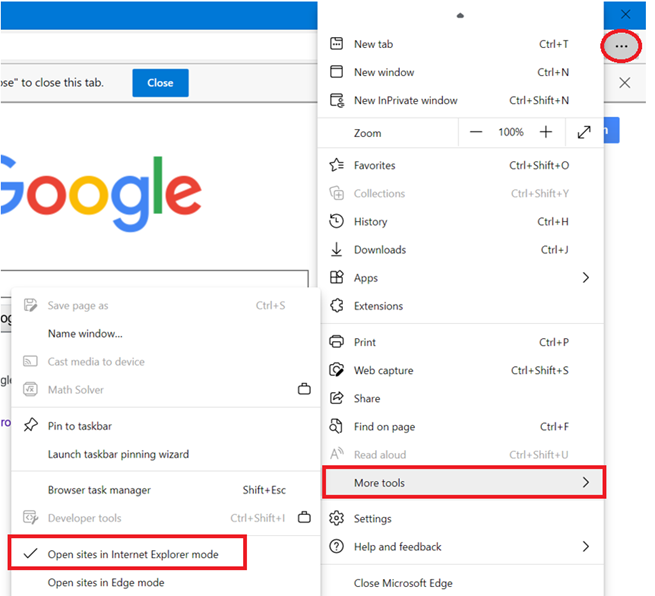
Task: Open Extensions via the puzzle icon
Action: (337, 306)
